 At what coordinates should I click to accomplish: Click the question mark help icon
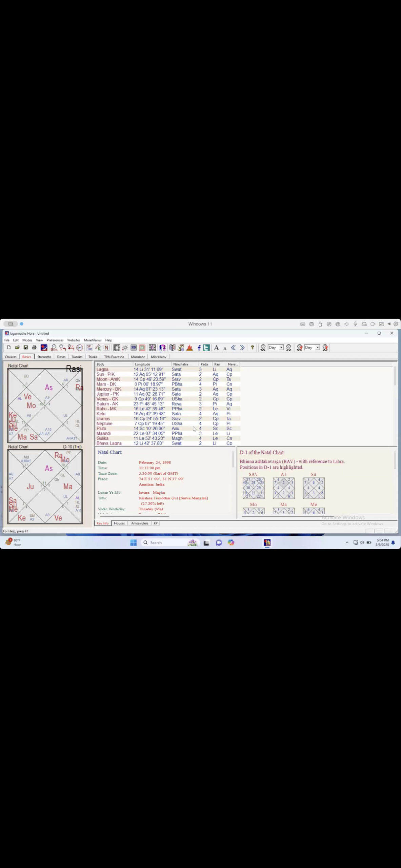point(252,348)
